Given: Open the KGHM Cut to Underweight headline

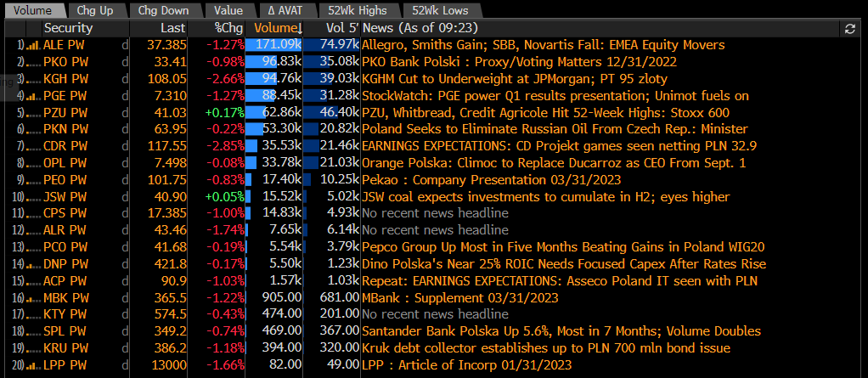Looking at the screenshot, I should click(x=515, y=79).
